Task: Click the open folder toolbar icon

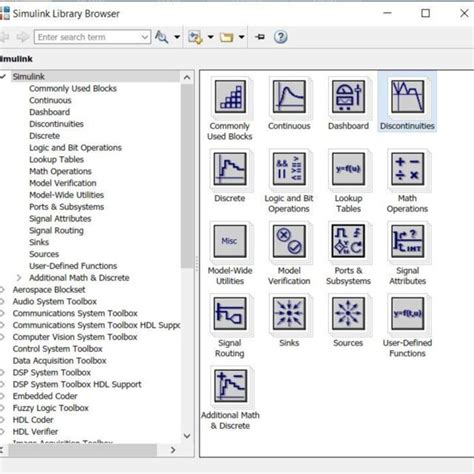Action: click(227, 37)
